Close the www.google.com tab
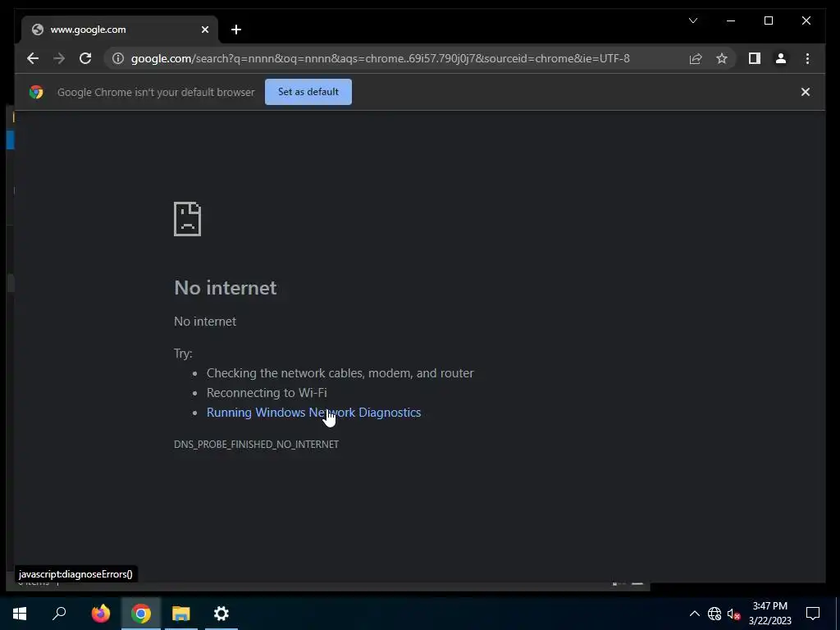The image size is (840, 630). click(204, 30)
